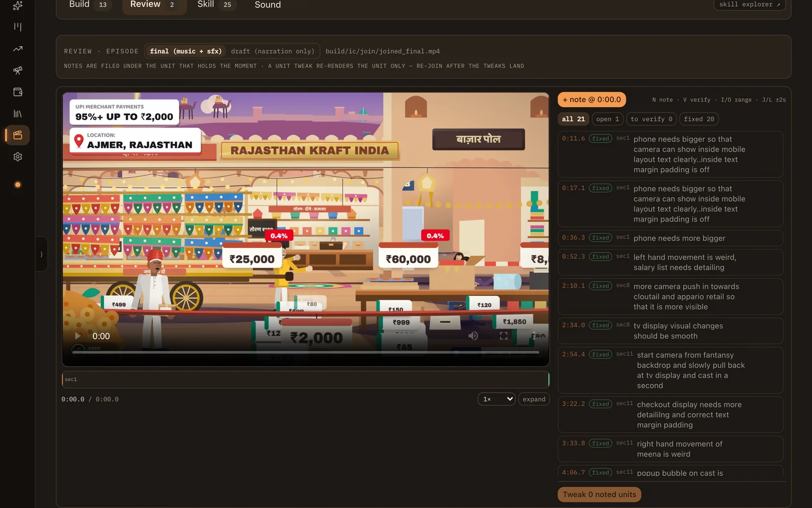This screenshot has width=812, height=508.
Task: Open the telescope icon in sidebar
Action: 18,70
